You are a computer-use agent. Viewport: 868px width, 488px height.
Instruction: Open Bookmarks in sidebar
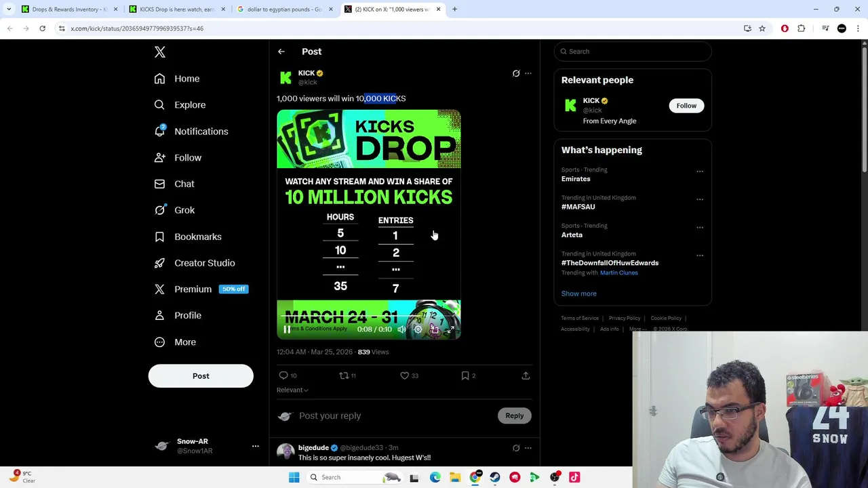click(x=188, y=237)
